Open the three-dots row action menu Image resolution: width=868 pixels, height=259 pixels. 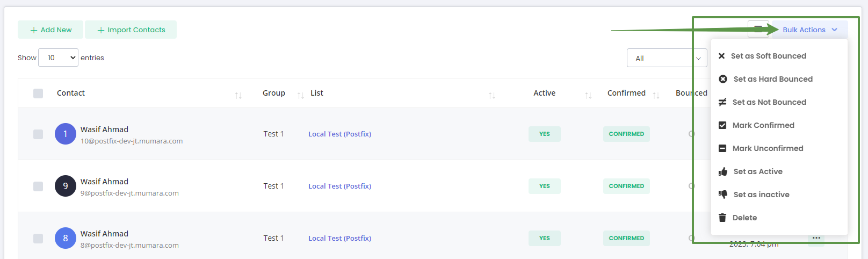[x=816, y=238]
